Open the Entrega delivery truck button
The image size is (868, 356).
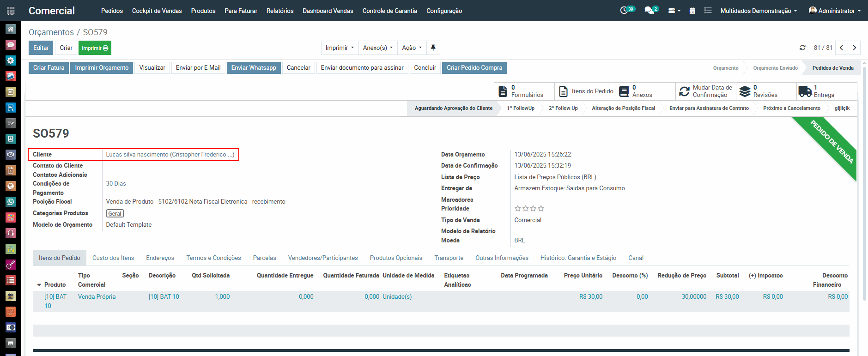coord(826,91)
